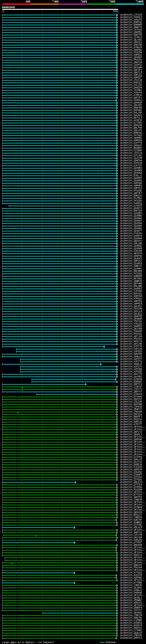Open the UniRef100_B9RFQ1 entry
Viewport: 146px width, 644px height.
click(131, 22)
